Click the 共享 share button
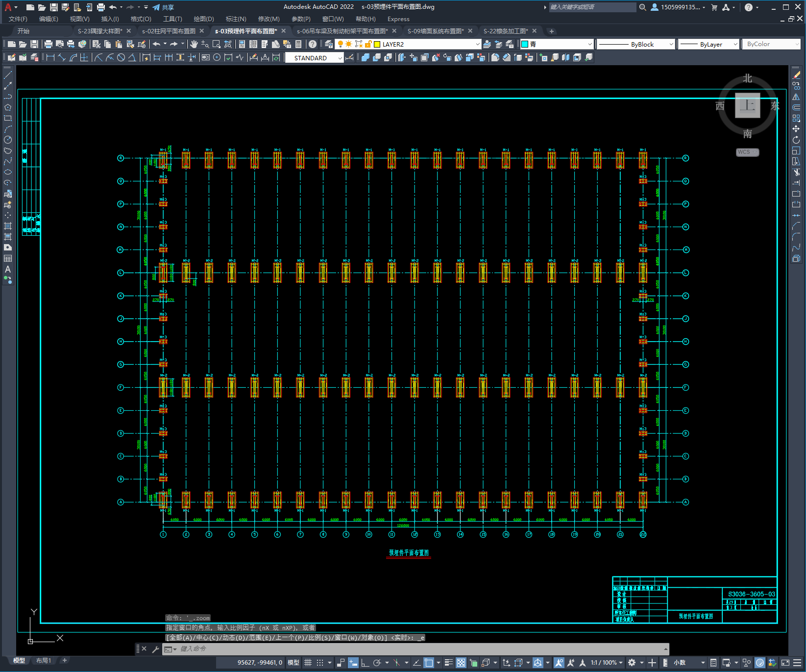Viewport: 806px width, 672px height. (x=163, y=7)
